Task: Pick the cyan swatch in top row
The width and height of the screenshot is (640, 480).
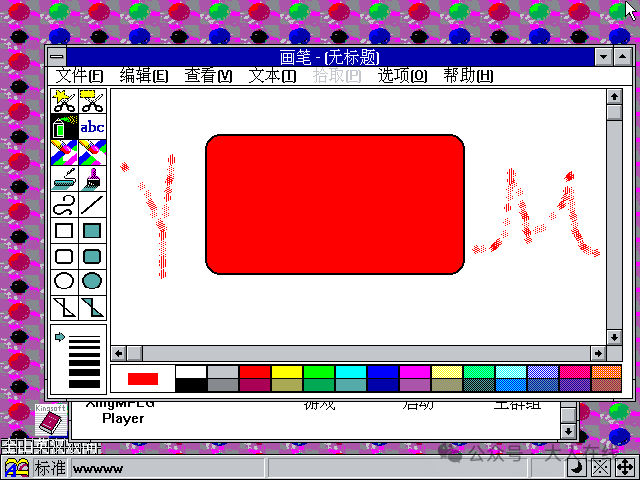Action: [x=351, y=372]
